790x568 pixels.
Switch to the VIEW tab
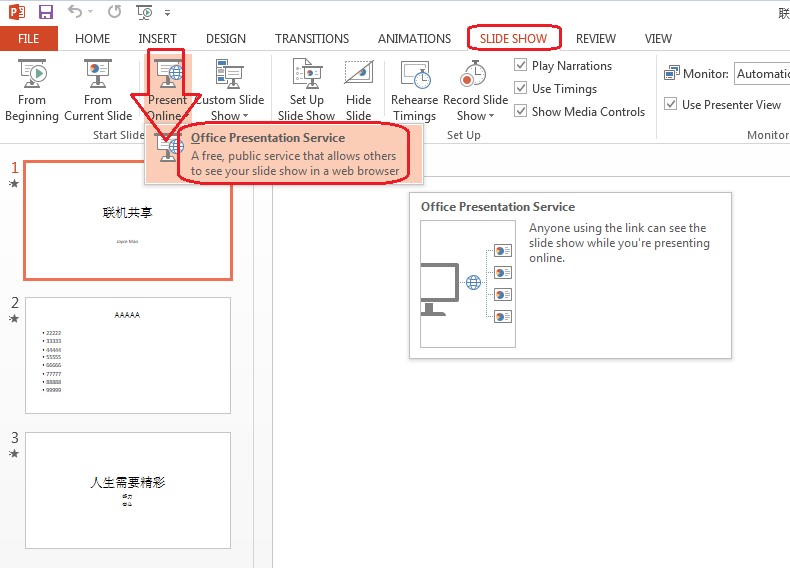pyautogui.click(x=658, y=39)
